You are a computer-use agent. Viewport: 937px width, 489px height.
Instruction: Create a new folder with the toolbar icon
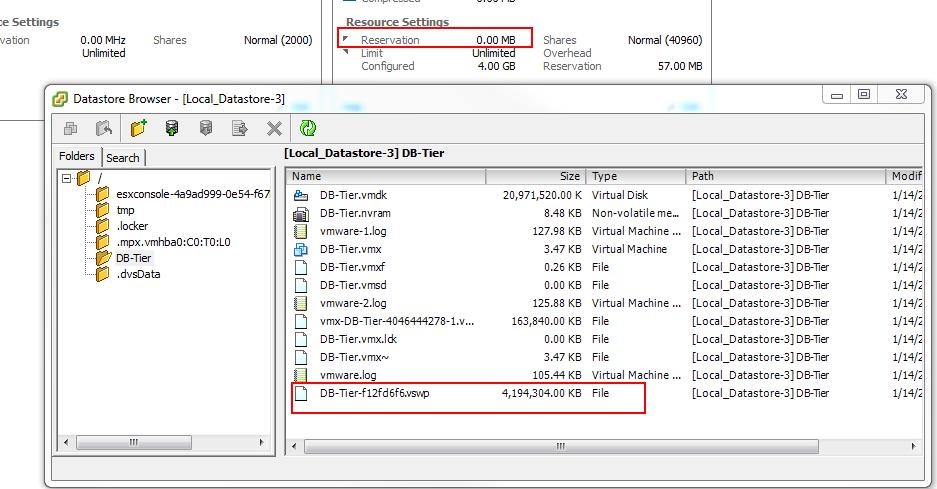[x=139, y=127]
